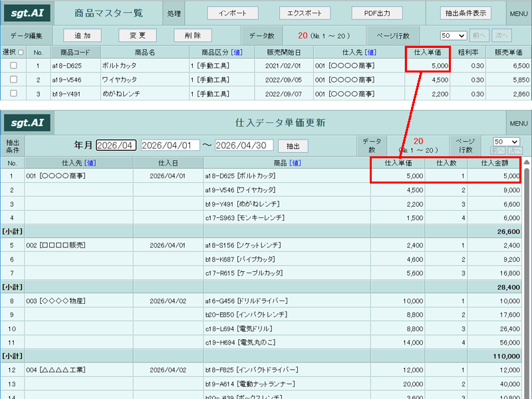Image resolution: width=532 pixels, height=399 pixels.
Task: Click product c17-S963 [モンキーレンチ] row
Action: pos(287,218)
